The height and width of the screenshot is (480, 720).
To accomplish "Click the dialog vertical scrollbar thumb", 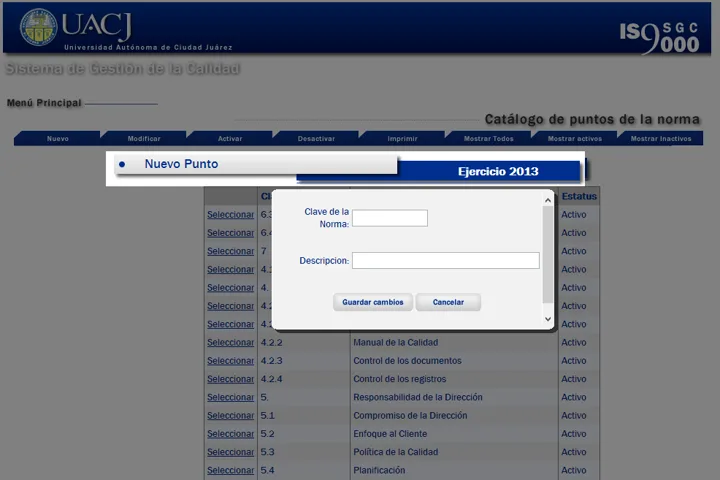I will tap(548, 254).
